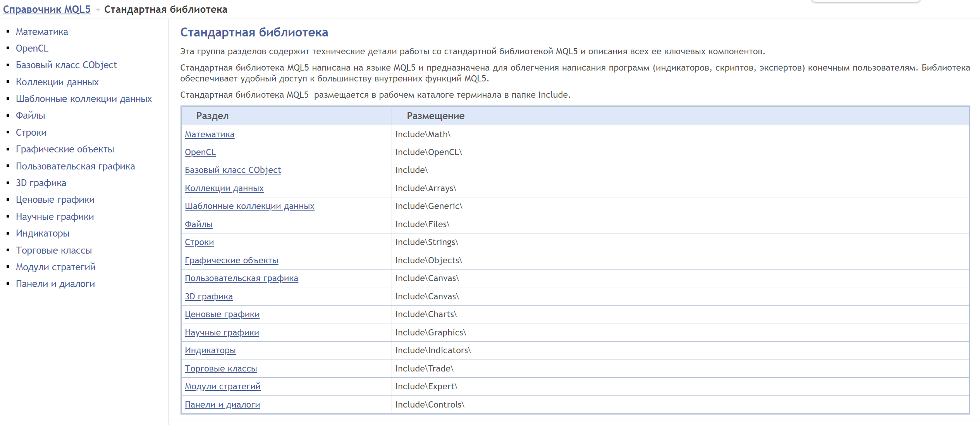This screenshot has height=425, width=980.
Task: Open Графические объекты in the sidebar
Action: [x=65, y=149]
